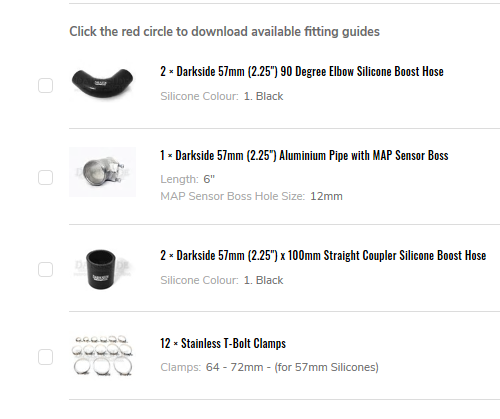Click the elbow hose '1. Black' colour value
500x419 pixels.
tap(263, 96)
